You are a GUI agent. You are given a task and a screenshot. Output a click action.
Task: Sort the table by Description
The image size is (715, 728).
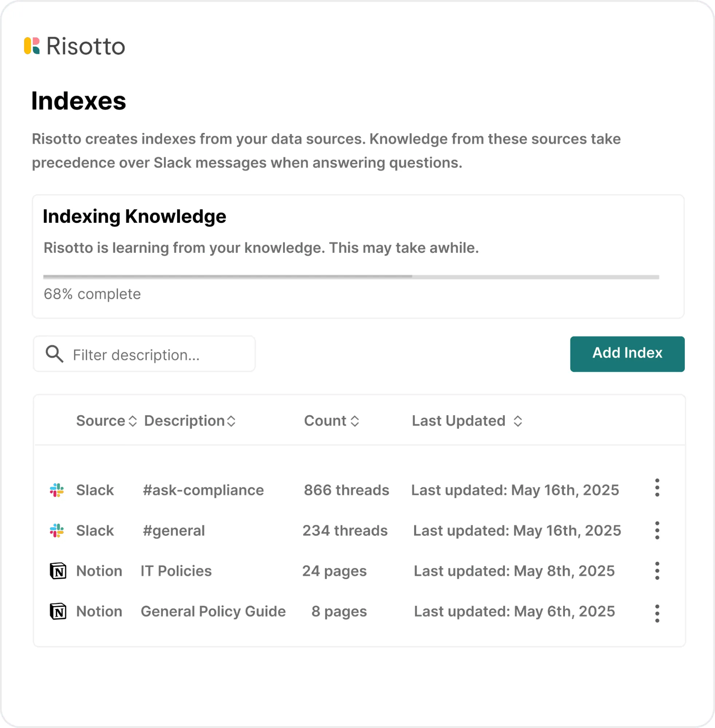pos(231,421)
